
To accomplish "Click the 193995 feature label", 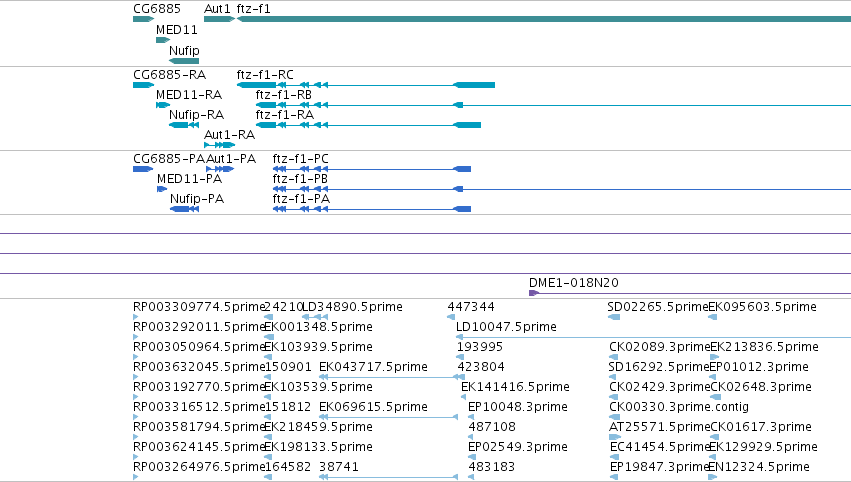I will click(480, 347).
